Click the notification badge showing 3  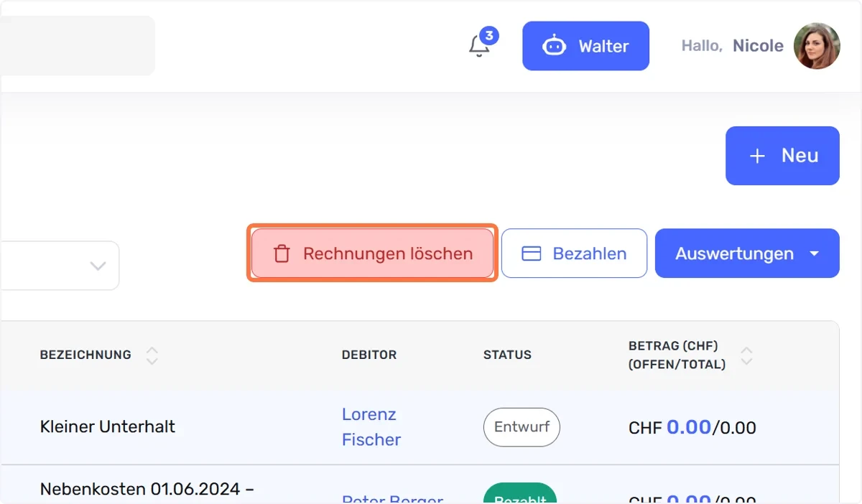[x=489, y=35]
